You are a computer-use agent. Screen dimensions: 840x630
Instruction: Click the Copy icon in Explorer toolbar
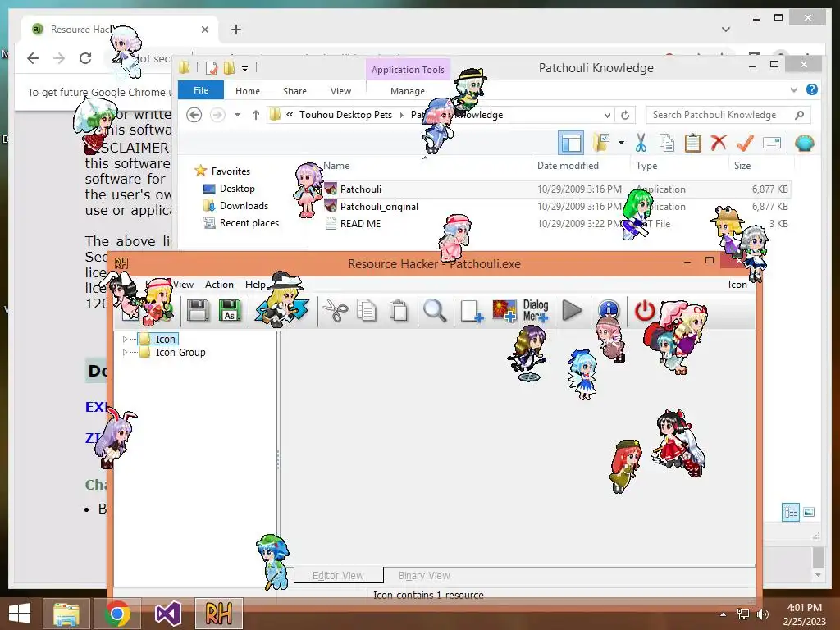(x=667, y=143)
